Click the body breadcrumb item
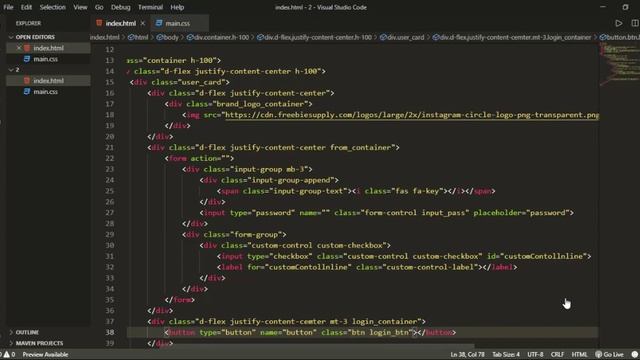This screenshot has width=640, height=360. 168,37
